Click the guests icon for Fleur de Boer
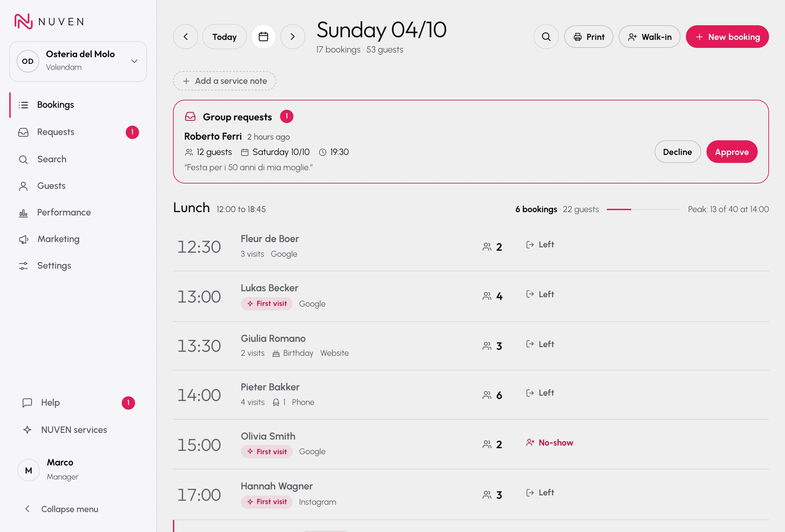785x532 pixels. point(487,247)
